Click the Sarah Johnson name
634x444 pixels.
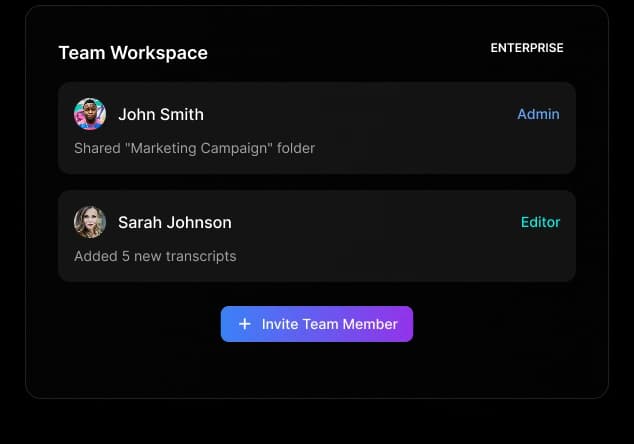[x=175, y=222]
